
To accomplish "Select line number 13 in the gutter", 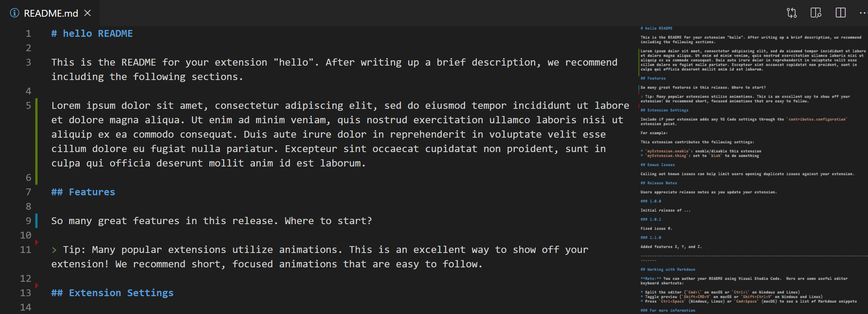I will (25, 293).
